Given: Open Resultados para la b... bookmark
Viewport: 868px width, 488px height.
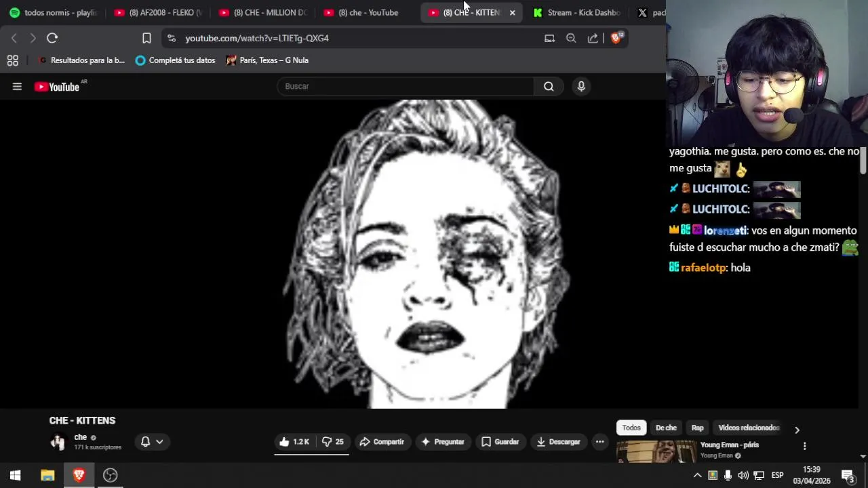Looking at the screenshot, I should pos(82,60).
